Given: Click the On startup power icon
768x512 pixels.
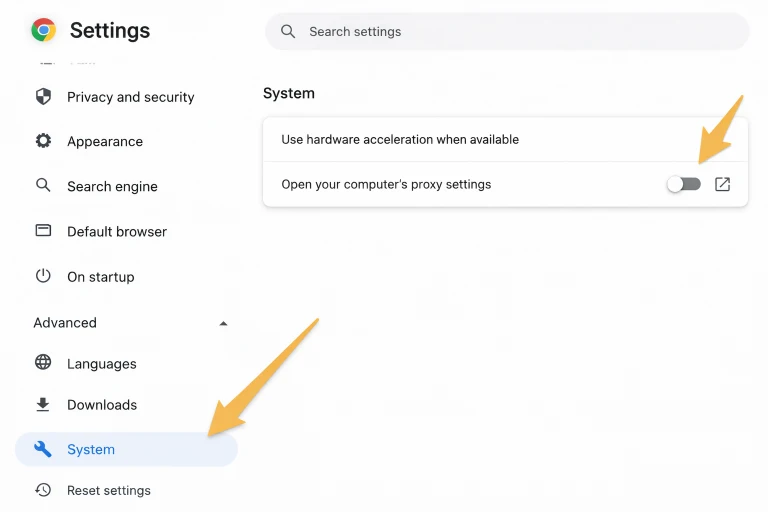Looking at the screenshot, I should coord(43,276).
